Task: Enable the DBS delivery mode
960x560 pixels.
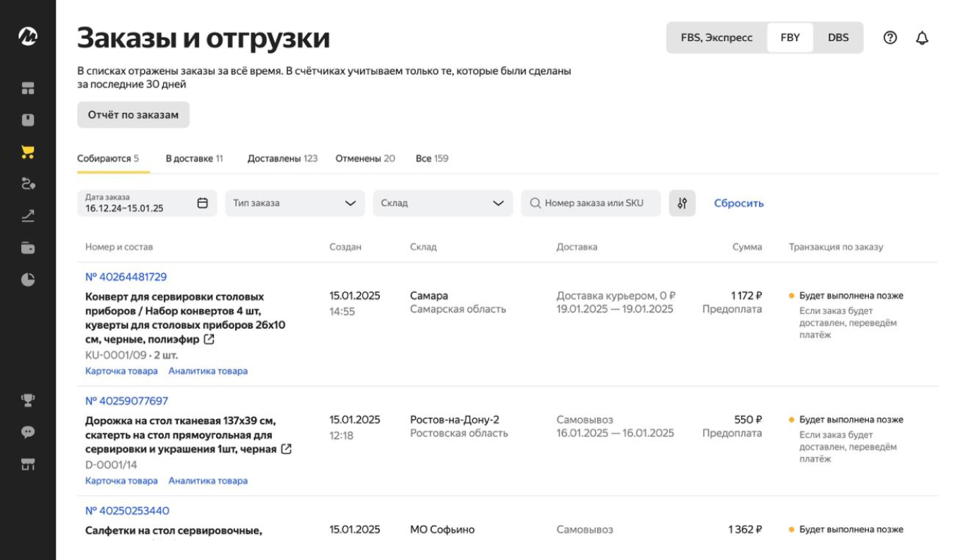Action: coord(839,37)
